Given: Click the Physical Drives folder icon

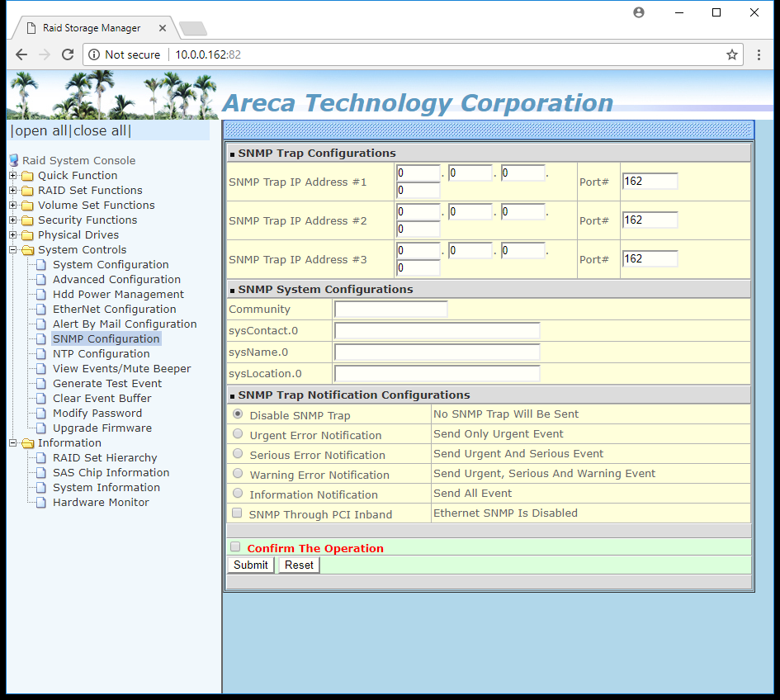Looking at the screenshot, I should pos(28,234).
